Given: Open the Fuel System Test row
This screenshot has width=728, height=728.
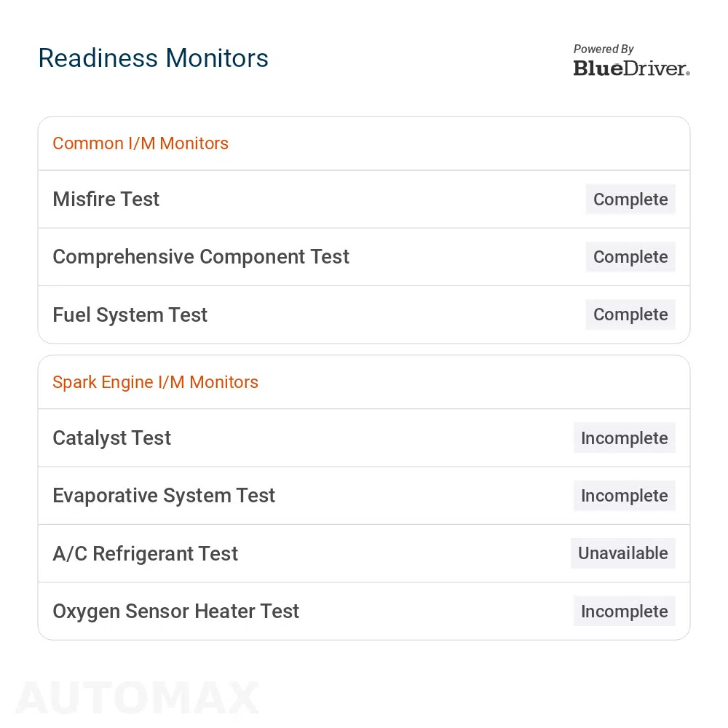Looking at the screenshot, I should tap(364, 314).
